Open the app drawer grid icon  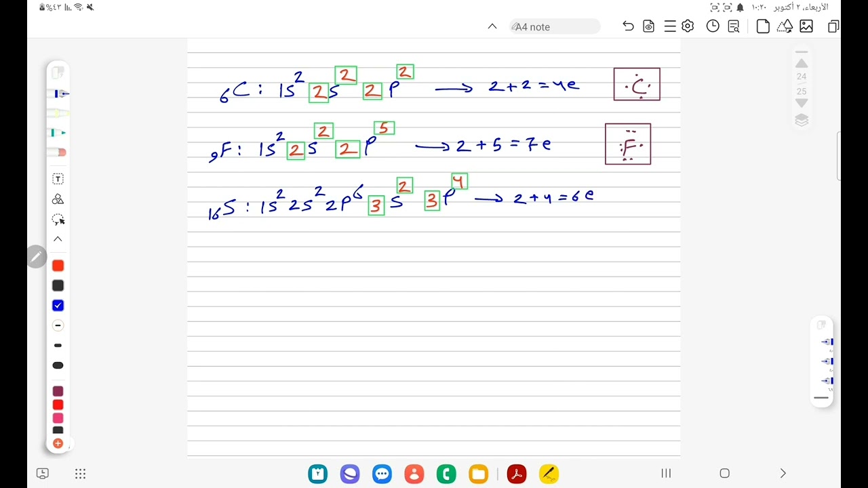pos(80,474)
